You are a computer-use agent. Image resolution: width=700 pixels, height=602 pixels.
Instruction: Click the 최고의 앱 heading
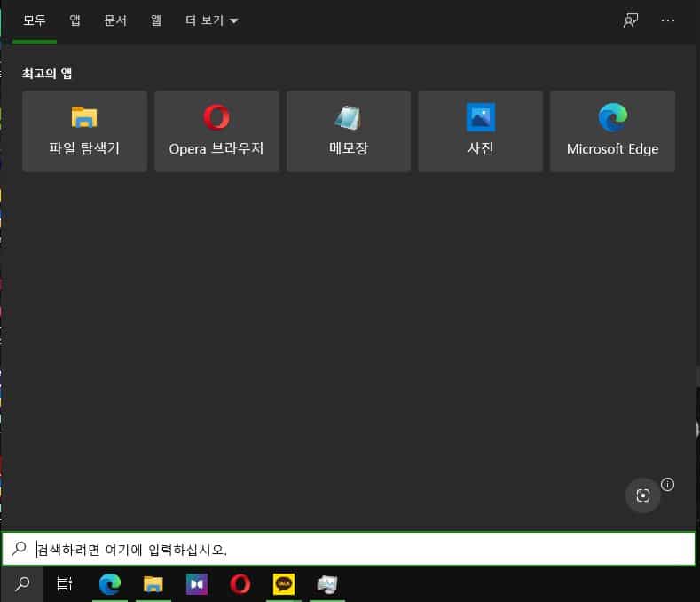[47, 73]
